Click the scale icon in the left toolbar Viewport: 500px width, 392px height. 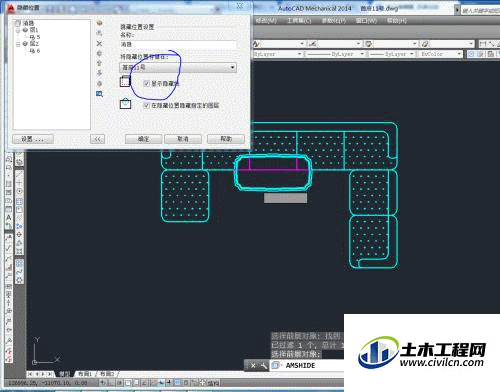[x=19, y=251]
